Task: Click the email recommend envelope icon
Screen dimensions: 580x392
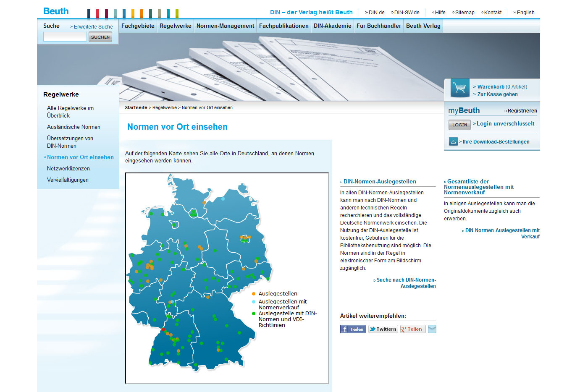Action: tap(432, 329)
